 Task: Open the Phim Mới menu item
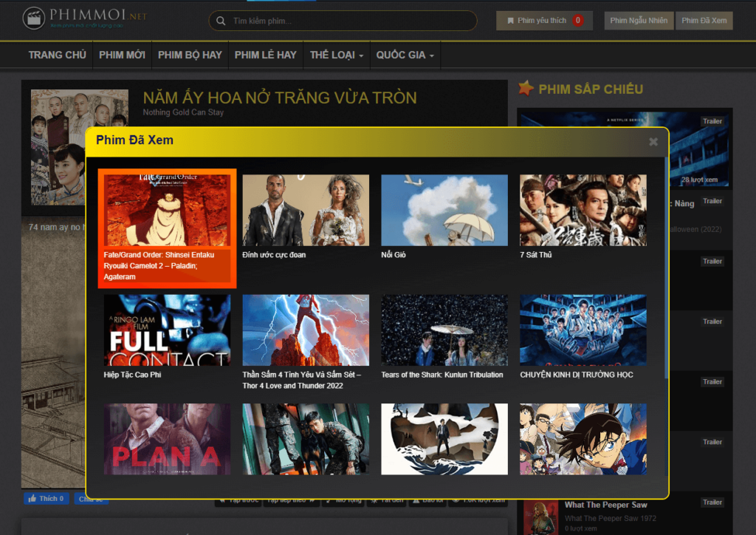(122, 55)
